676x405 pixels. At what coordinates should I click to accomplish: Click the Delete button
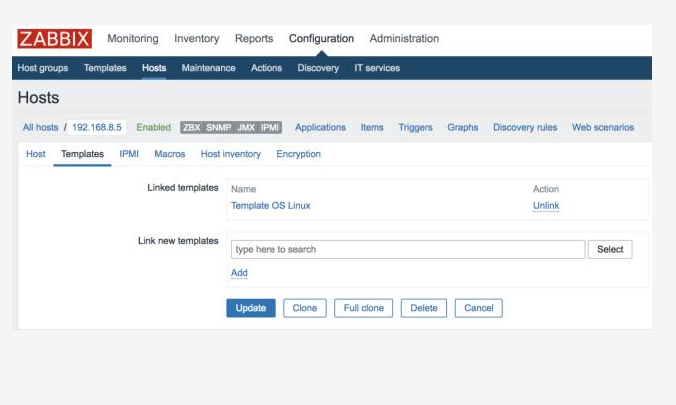(x=424, y=308)
